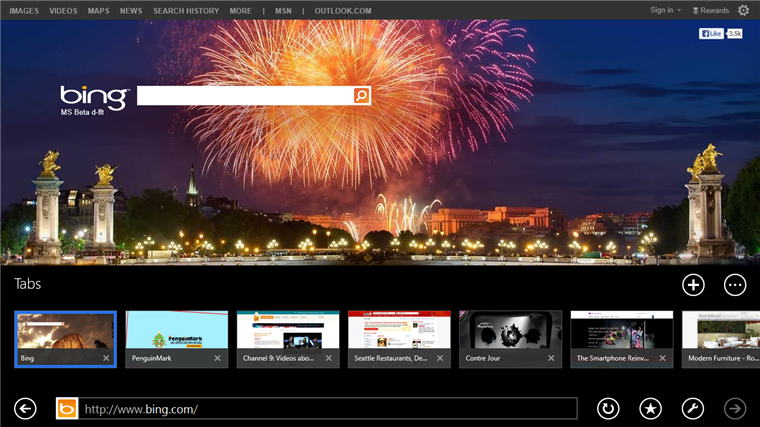760x427 pixels.
Task: Close the PenguinMark tab
Action: [217, 358]
